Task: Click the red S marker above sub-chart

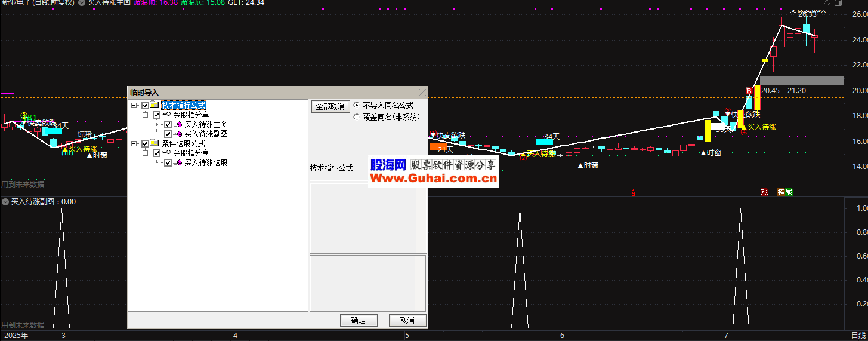Action: pos(634,192)
